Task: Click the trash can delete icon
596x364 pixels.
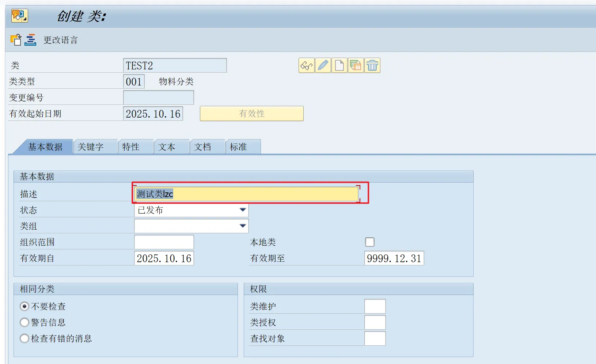Action: 372,66
